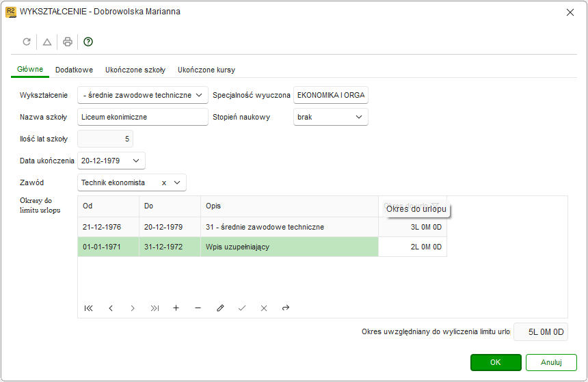Image resolution: width=588 pixels, height=382 pixels.
Task: Click the curved arrow icon in navigator
Action: click(x=286, y=308)
